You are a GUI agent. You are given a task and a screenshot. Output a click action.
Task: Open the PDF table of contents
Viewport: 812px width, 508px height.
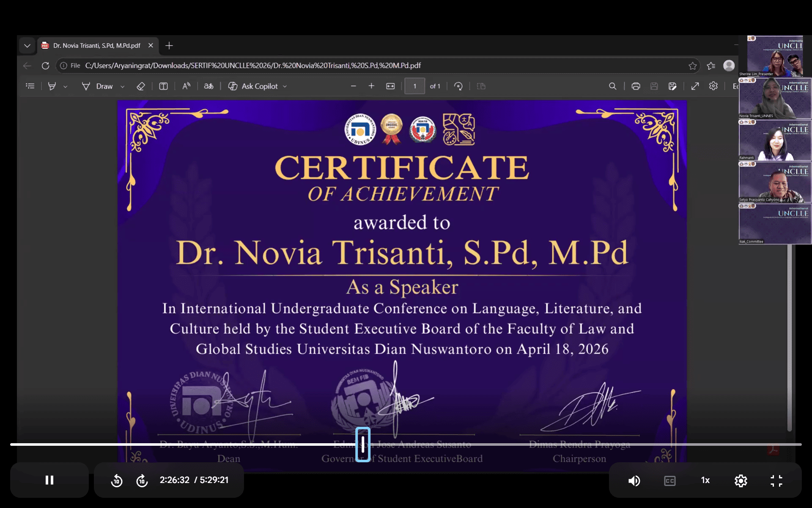point(30,86)
